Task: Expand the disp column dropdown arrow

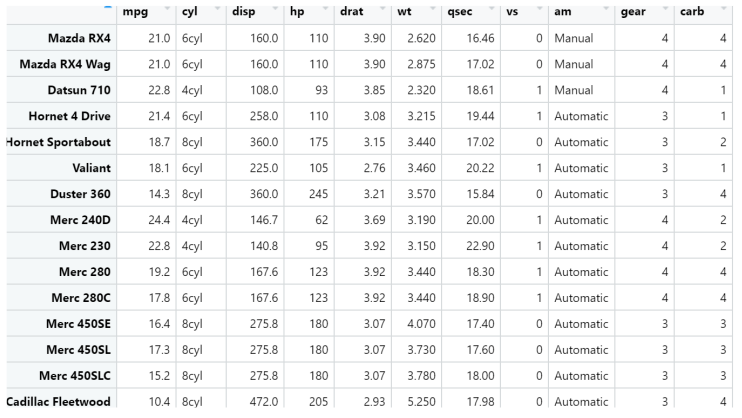Action: pyautogui.click(x=275, y=9)
